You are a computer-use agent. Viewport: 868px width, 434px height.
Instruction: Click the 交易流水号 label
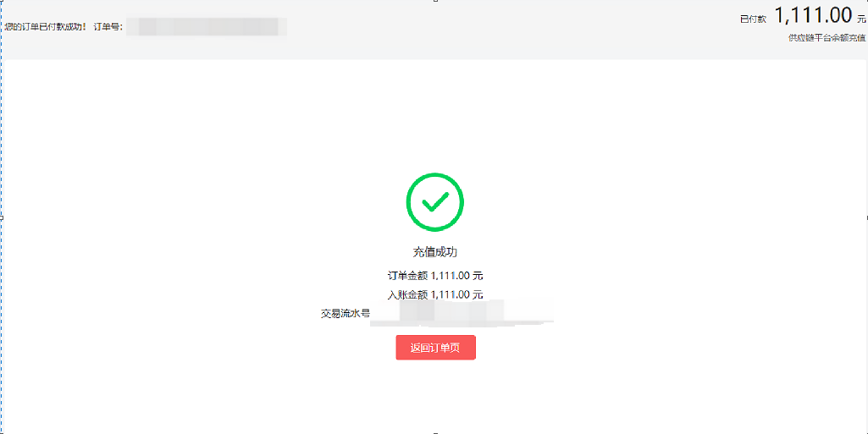click(x=346, y=314)
